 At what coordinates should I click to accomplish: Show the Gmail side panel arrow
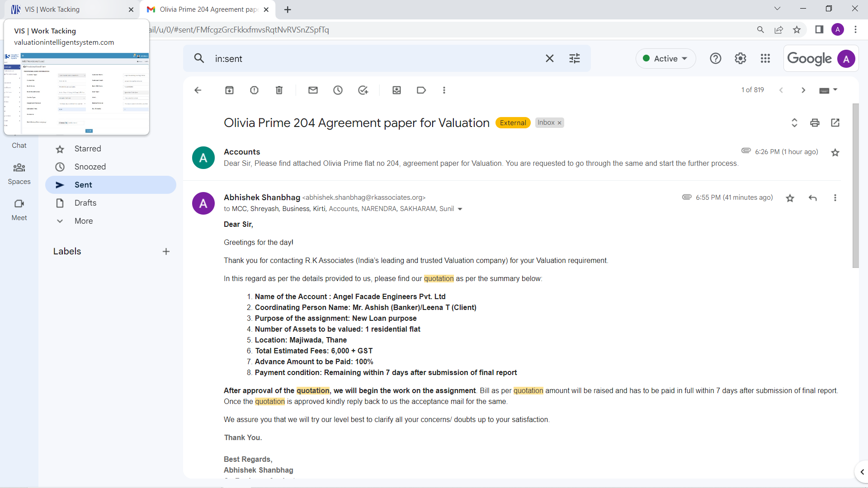862,472
